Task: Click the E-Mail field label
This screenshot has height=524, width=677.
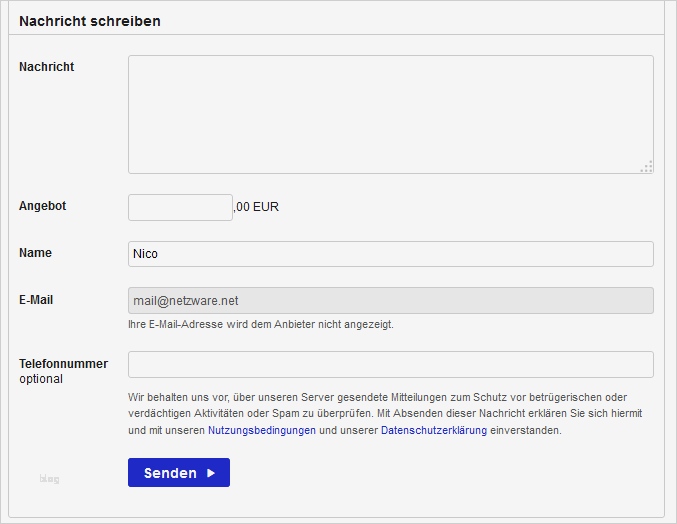Action: click(x=35, y=300)
